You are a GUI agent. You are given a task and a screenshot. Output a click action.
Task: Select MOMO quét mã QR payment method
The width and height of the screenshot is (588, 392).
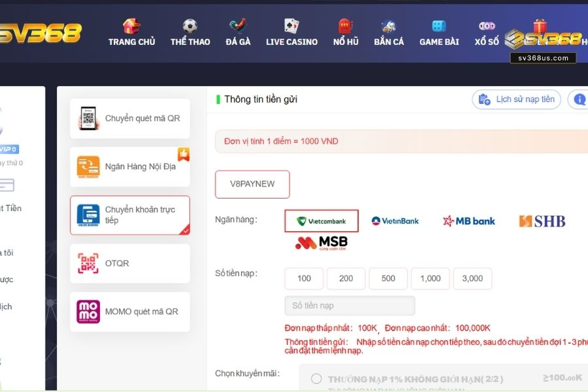130,312
